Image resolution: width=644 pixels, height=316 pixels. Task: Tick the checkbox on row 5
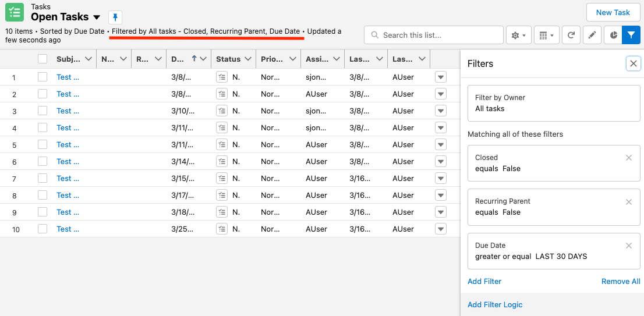43,144
